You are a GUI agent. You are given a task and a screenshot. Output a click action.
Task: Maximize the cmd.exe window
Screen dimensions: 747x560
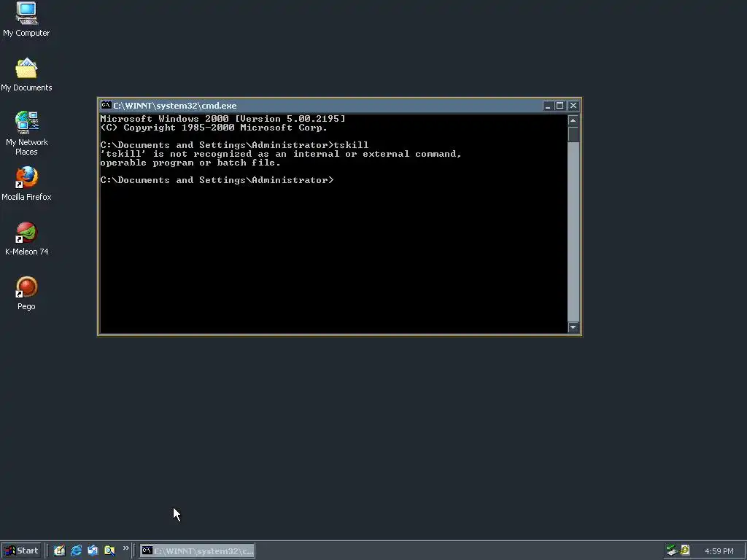560,106
